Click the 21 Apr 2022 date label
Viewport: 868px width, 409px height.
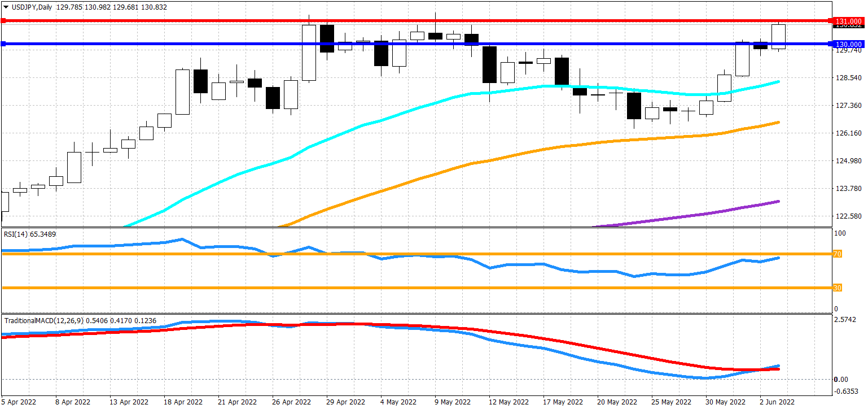[238, 402]
